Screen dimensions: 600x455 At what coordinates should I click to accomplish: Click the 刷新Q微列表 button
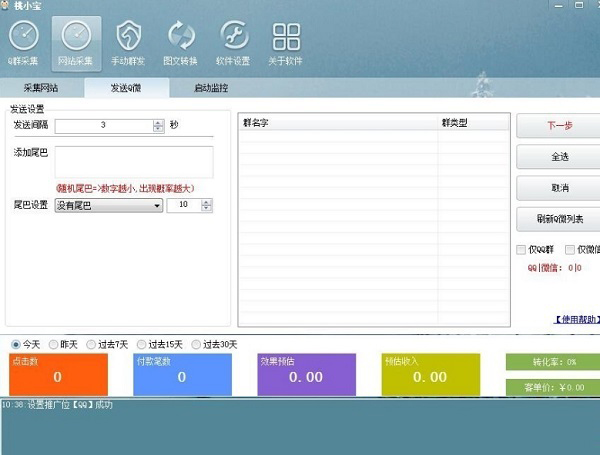tap(559, 219)
